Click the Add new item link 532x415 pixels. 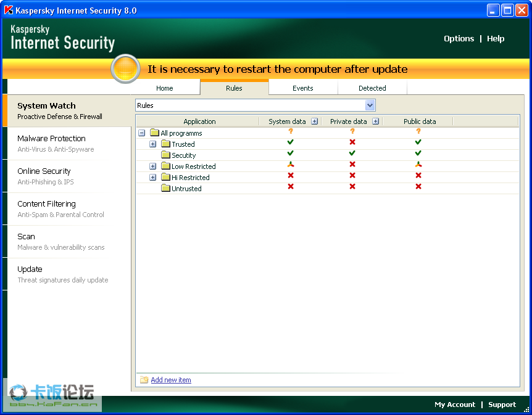coord(171,380)
